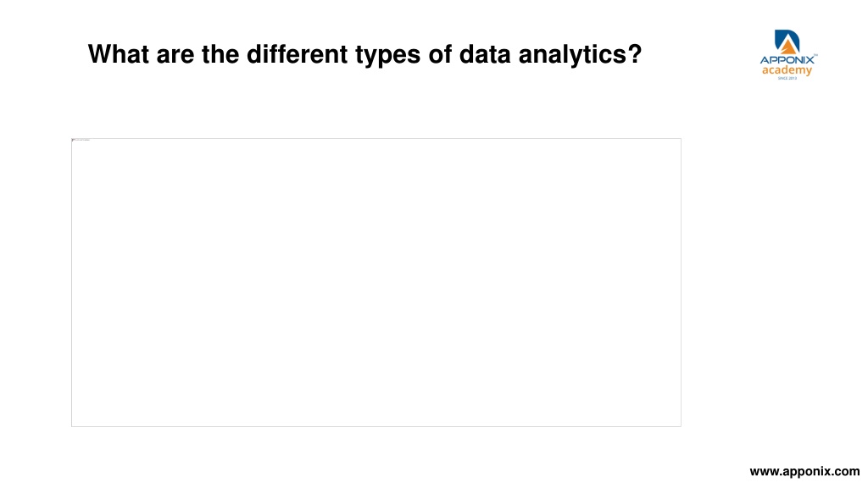
Task: Select the APPONIX wordmark text
Action: [787, 60]
